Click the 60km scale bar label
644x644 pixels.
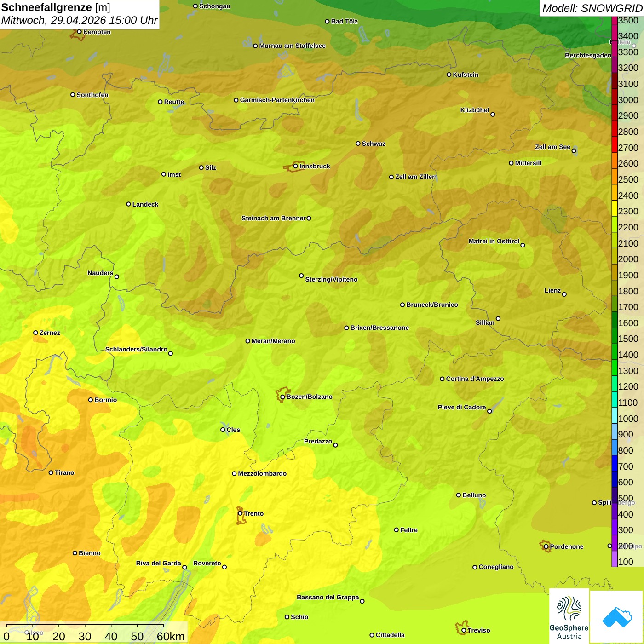coord(171,636)
